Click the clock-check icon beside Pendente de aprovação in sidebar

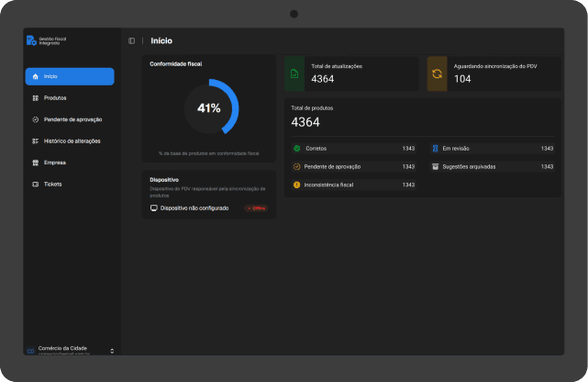coord(35,119)
